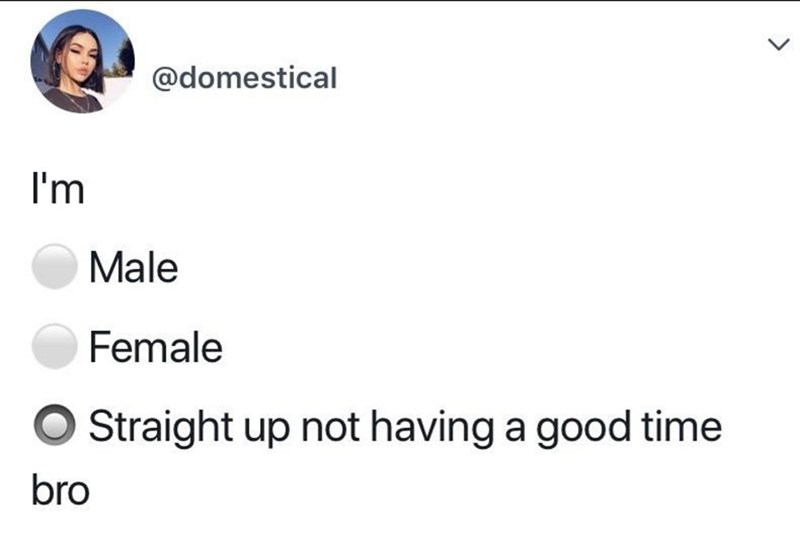Select the Female radio button
Screen dimensions: 800x538
click(x=54, y=348)
